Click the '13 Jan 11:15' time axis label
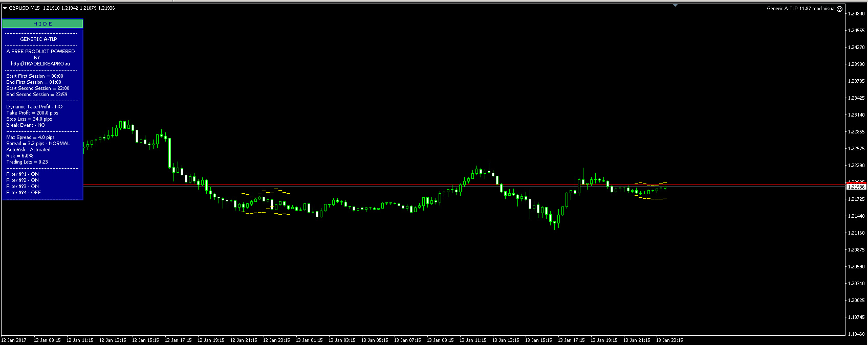Image resolution: width=868 pixels, height=345 pixels. point(473,340)
